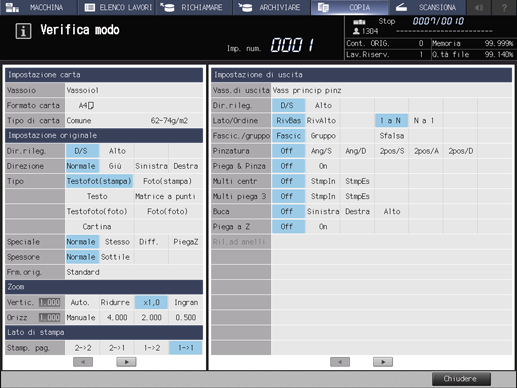Select Ingran zoom option
Viewport: 517px width, 388px height.
coord(186,302)
